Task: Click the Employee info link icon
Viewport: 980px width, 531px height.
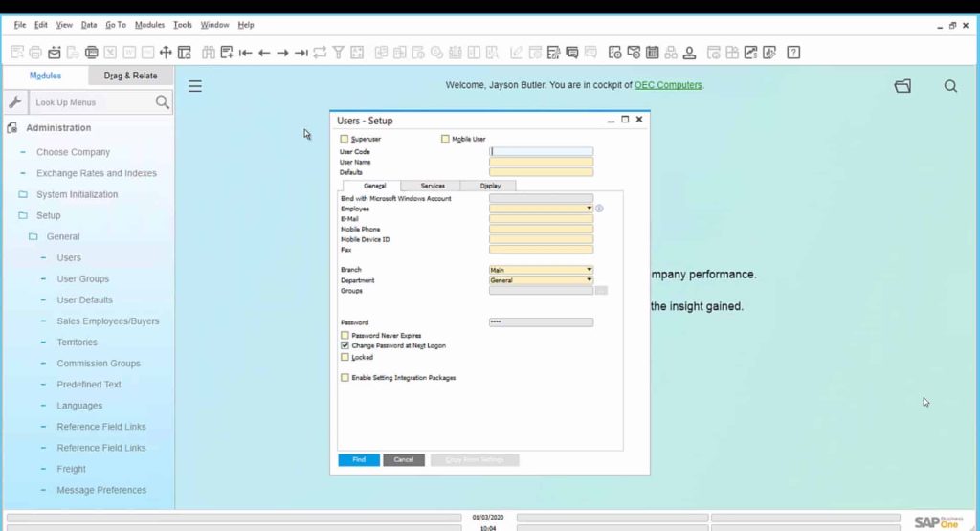Action: coord(599,209)
